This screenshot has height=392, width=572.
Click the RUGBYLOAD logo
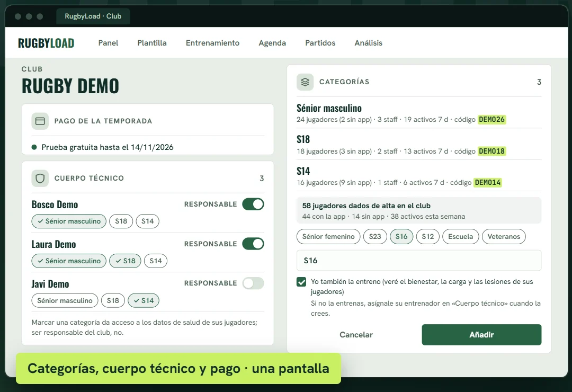[x=46, y=43]
